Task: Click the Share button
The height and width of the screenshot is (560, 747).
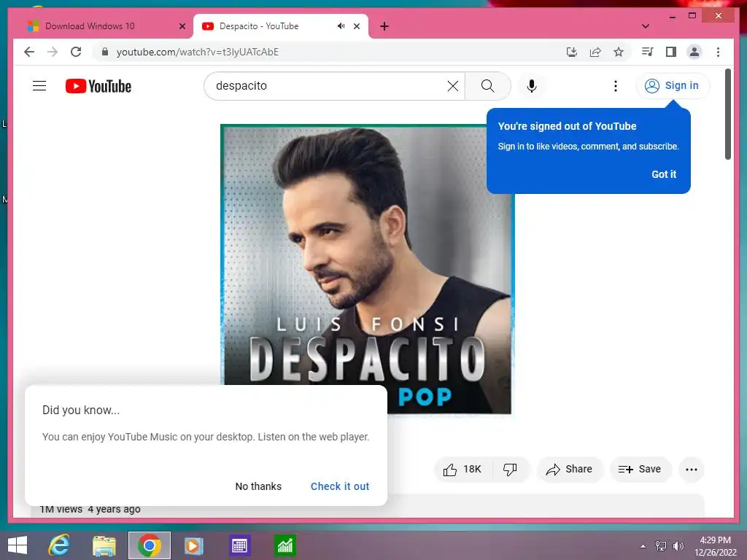Action: (x=570, y=470)
